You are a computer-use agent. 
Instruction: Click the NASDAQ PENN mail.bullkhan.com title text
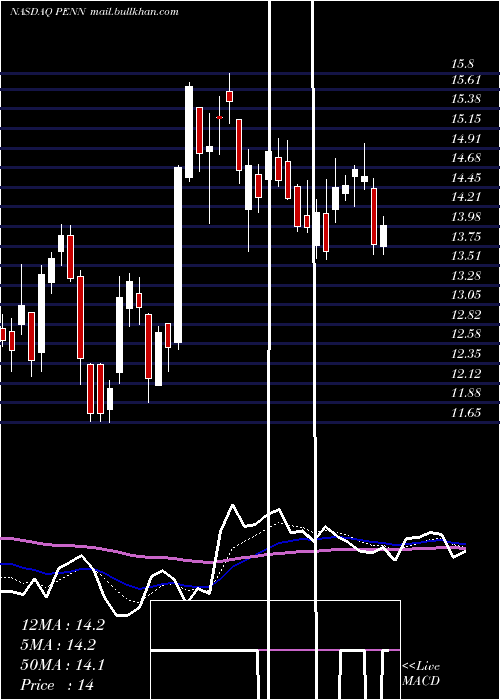[94, 12]
